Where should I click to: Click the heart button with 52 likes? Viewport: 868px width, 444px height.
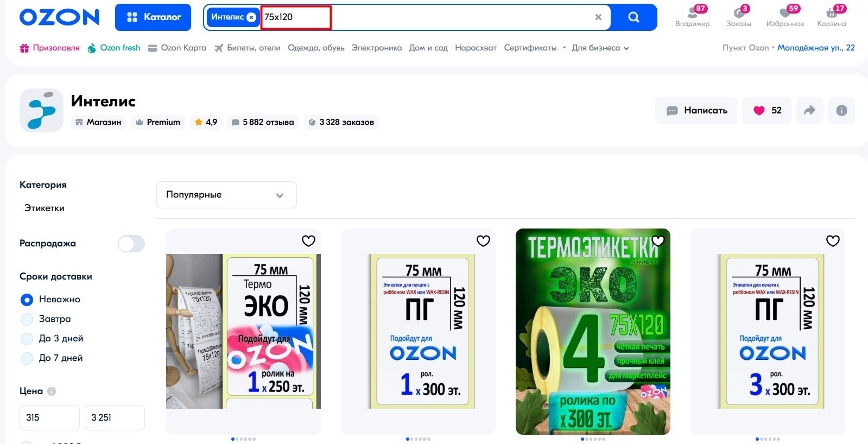[x=767, y=111]
